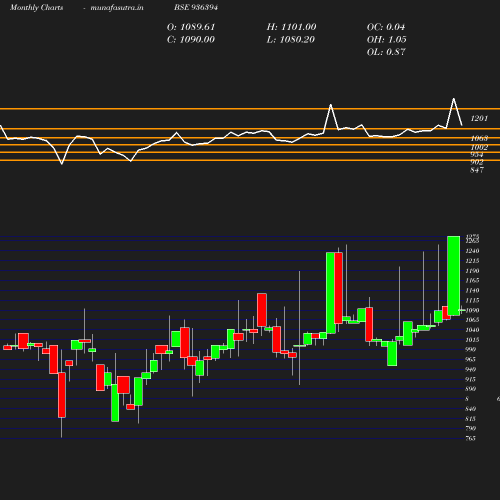Click the "OH: 1.05" reading
The height and width of the screenshot is (500, 500).
tap(387, 40)
